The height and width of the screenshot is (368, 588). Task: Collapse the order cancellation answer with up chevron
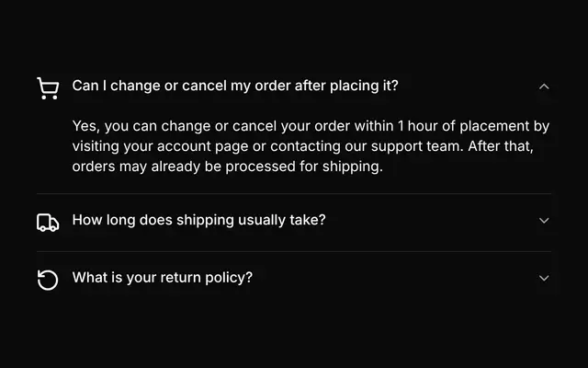click(x=544, y=86)
